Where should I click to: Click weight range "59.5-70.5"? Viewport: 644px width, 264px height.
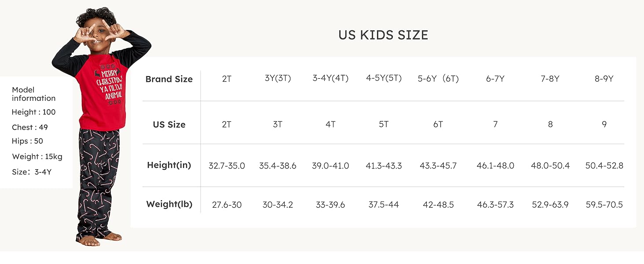(604, 205)
